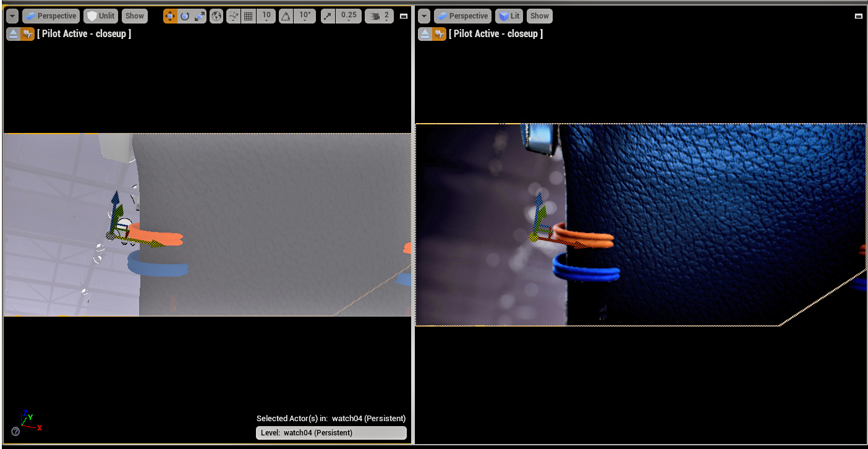Click the world coordinate system globe icon

tap(216, 16)
